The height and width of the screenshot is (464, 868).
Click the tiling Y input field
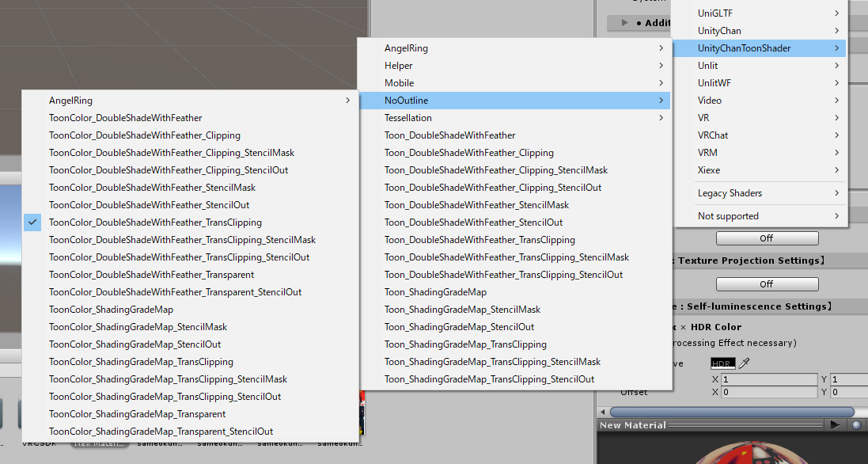849,379
